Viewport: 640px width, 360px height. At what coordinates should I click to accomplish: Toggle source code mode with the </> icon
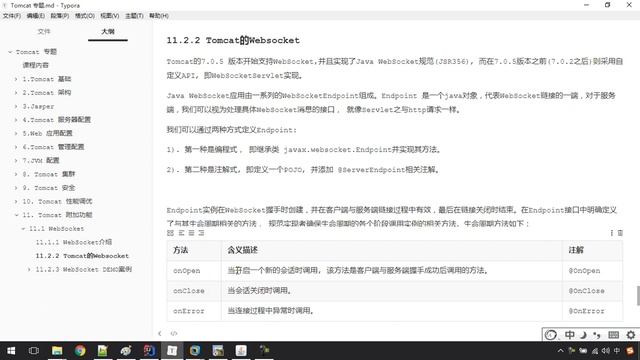point(174,333)
